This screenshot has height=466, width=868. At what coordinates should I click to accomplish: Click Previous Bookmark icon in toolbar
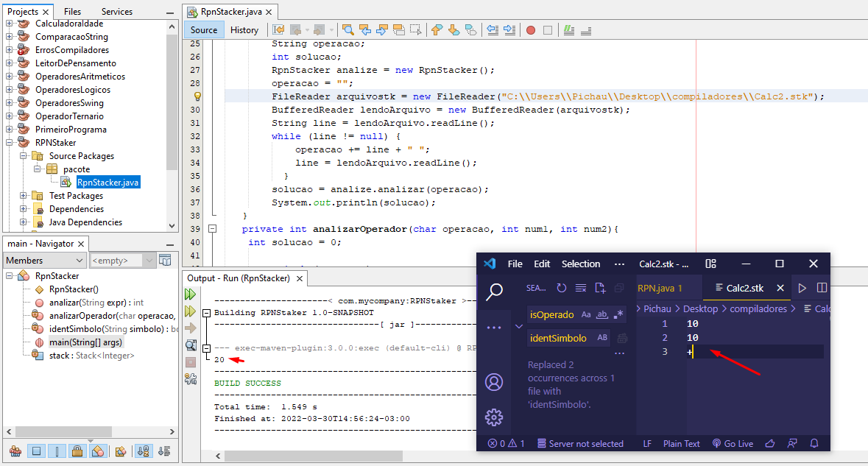point(437,30)
